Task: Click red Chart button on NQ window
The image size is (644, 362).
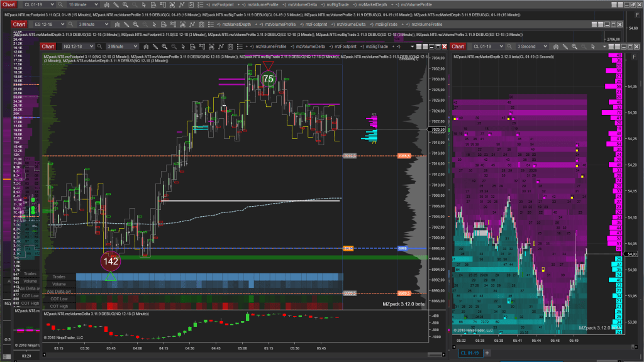Action: [x=48, y=47]
